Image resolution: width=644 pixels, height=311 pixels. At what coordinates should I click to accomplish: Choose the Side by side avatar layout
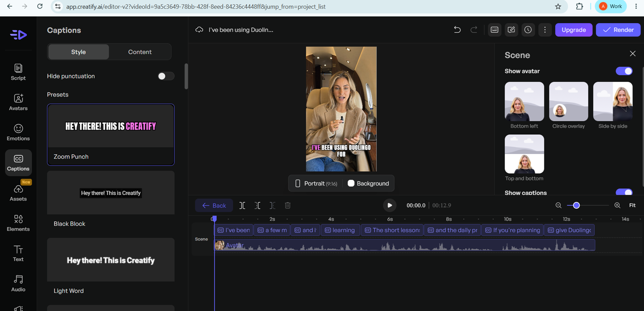click(x=612, y=105)
